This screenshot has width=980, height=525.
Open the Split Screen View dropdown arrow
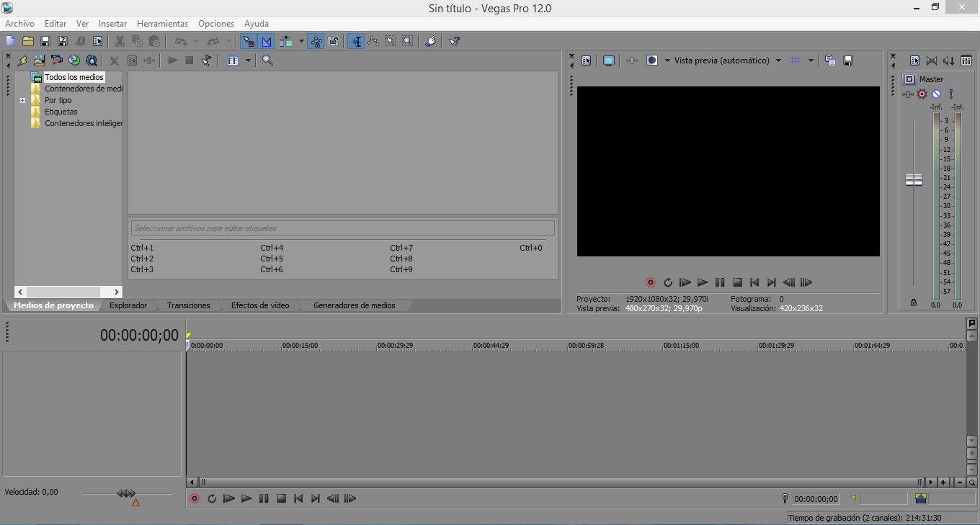coord(667,60)
